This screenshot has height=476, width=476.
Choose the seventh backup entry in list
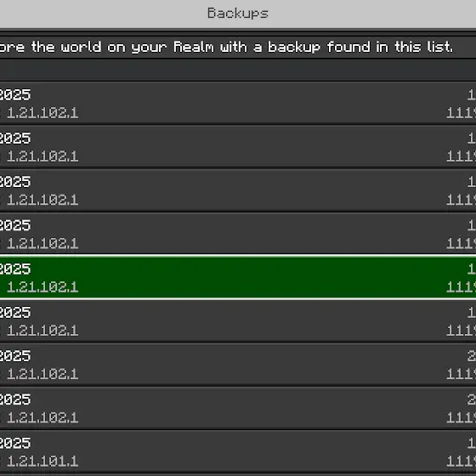tap(238, 365)
